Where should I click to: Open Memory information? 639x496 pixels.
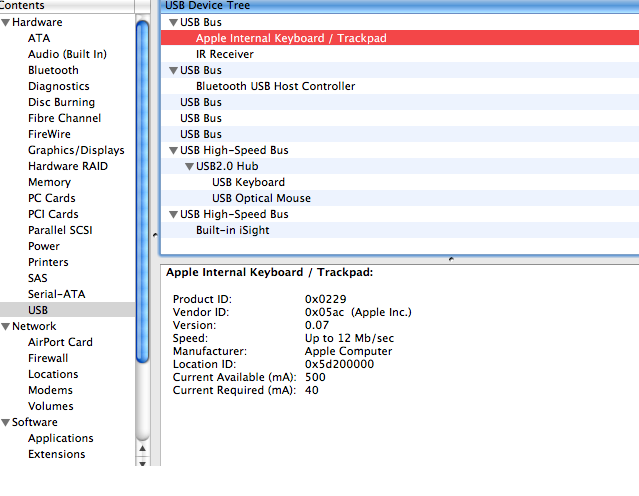tap(49, 182)
